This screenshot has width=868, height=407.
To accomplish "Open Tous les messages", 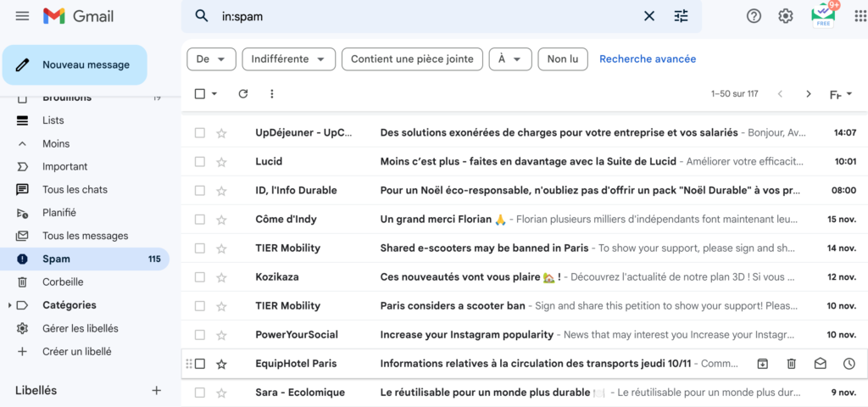I will tap(84, 236).
